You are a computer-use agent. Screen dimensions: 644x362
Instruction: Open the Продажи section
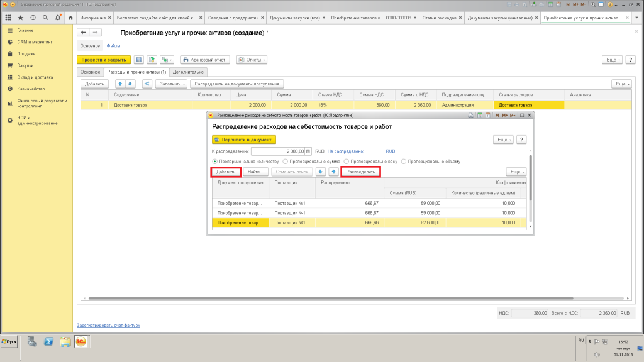pyautogui.click(x=26, y=54)
